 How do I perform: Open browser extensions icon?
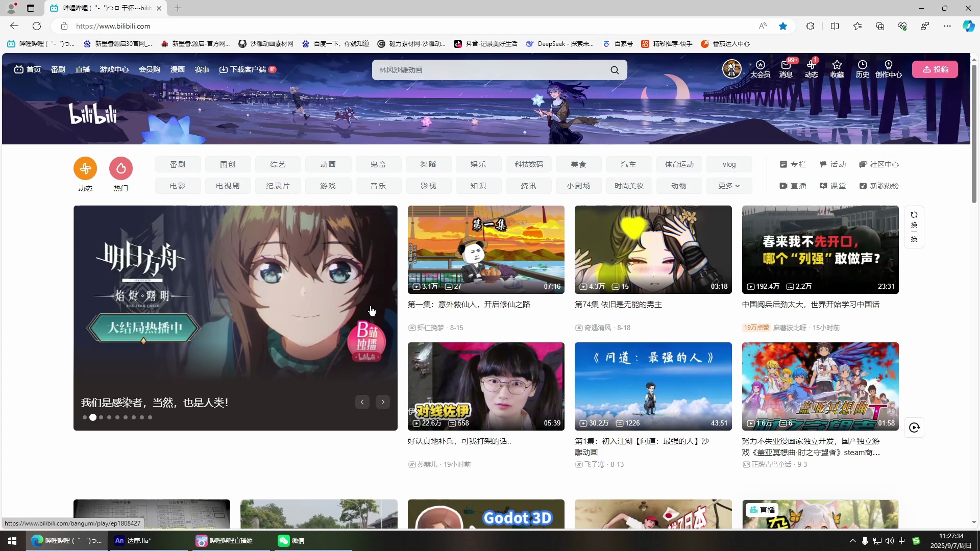coord(810,26)
